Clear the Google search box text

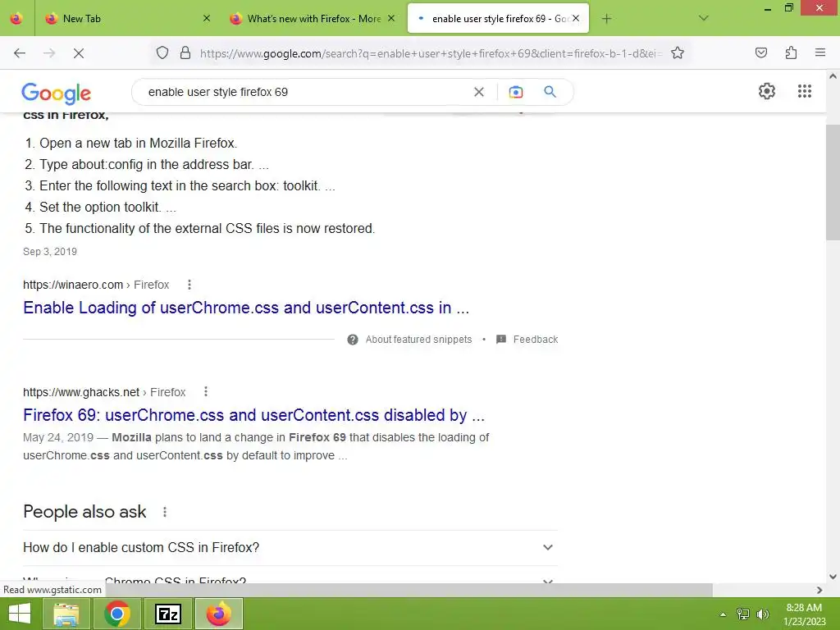tap(479, 92)
